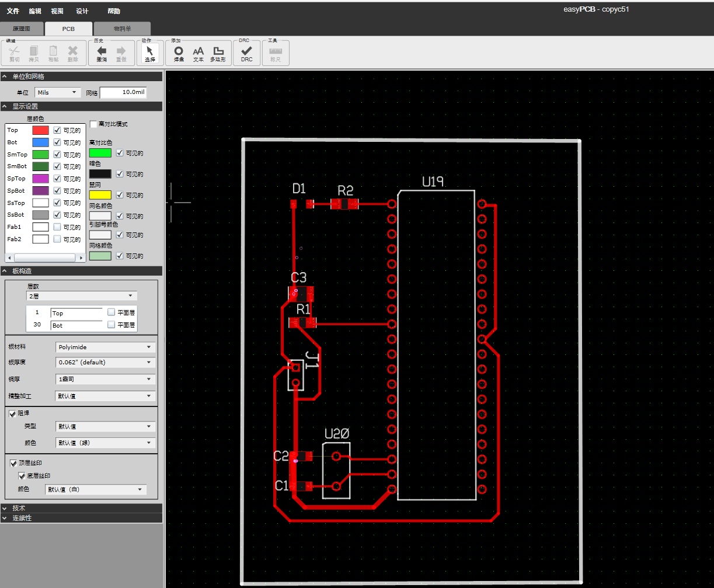The image size is (714, 588).
Task: Redo with the 重做 arrow icon
Action: coord(121,51)
